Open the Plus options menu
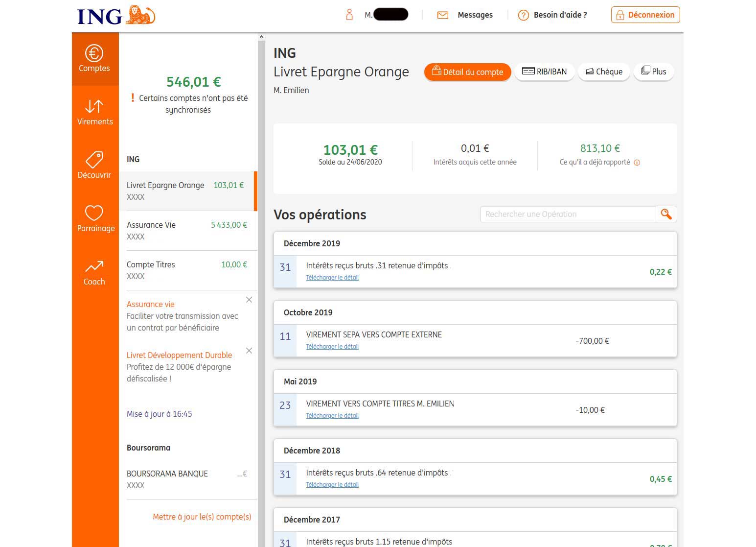The image size is (756, 547). click(x=654, y=71)
